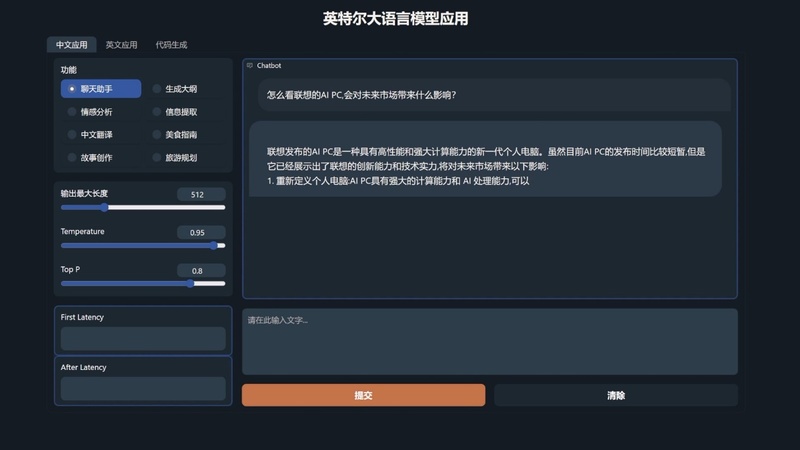Select the 聊天助手 radio option

point(101,89)
